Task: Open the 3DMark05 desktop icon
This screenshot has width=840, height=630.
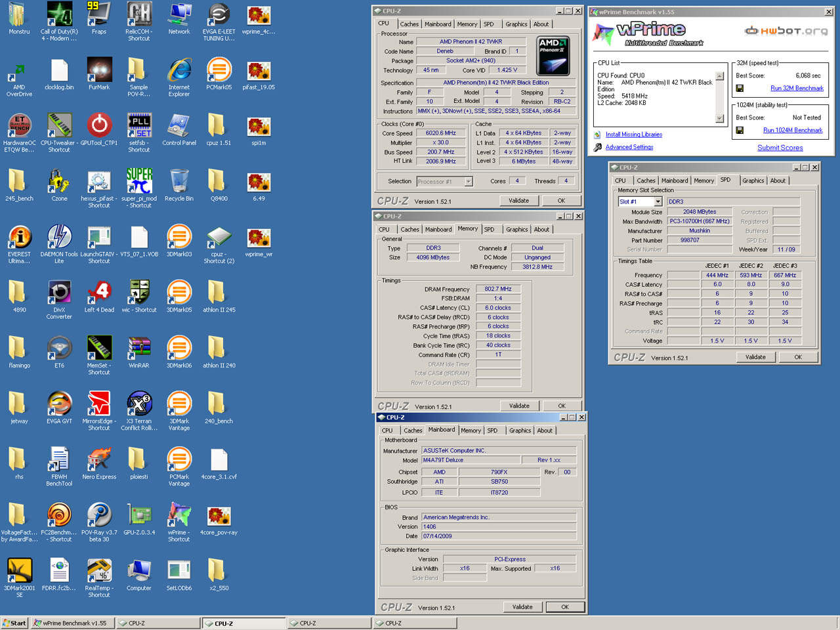Action: [x=179, y=297]
